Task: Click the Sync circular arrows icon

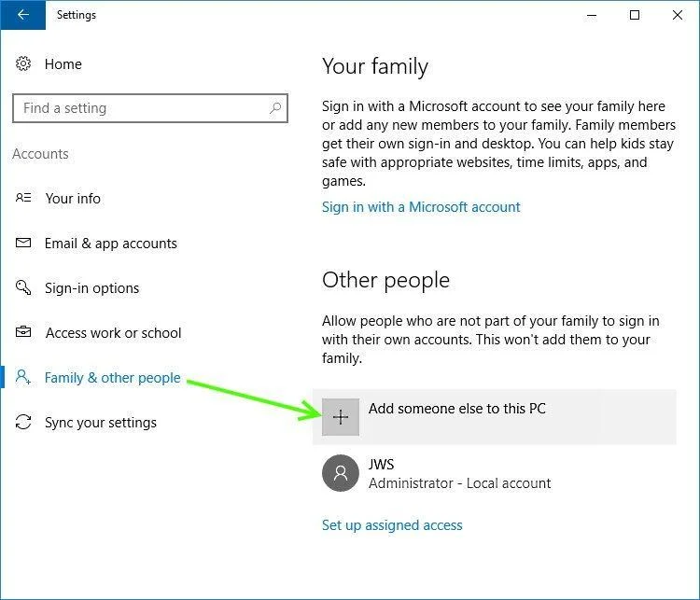Action: pos(23,422)
